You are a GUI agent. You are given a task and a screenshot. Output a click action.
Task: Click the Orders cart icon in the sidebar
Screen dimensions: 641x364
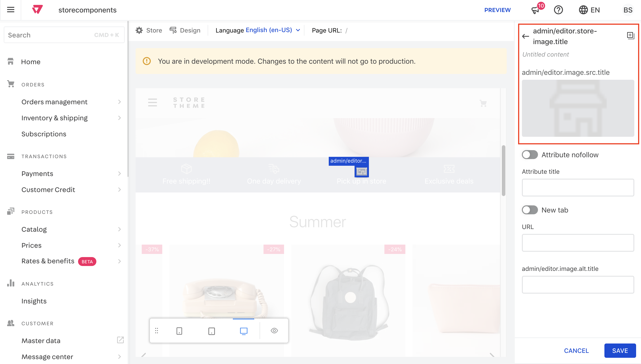tap(10, 84)
